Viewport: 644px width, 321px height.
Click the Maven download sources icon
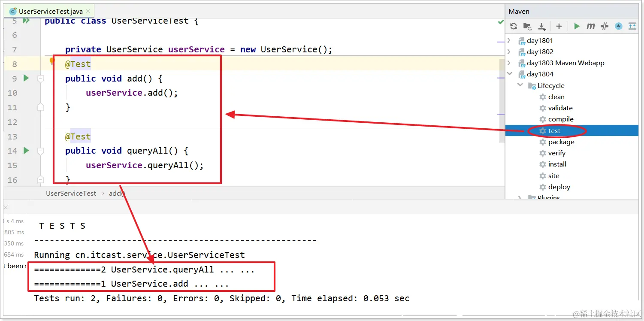point(542,27)
